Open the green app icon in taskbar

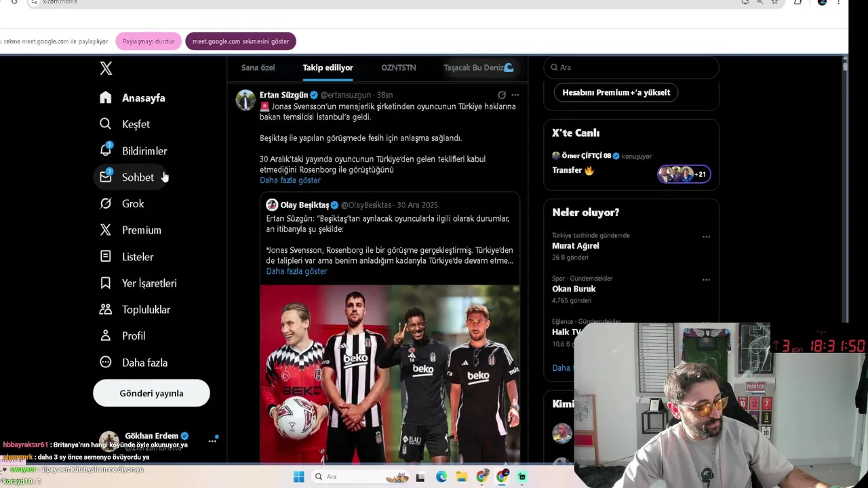coord(522,477)
